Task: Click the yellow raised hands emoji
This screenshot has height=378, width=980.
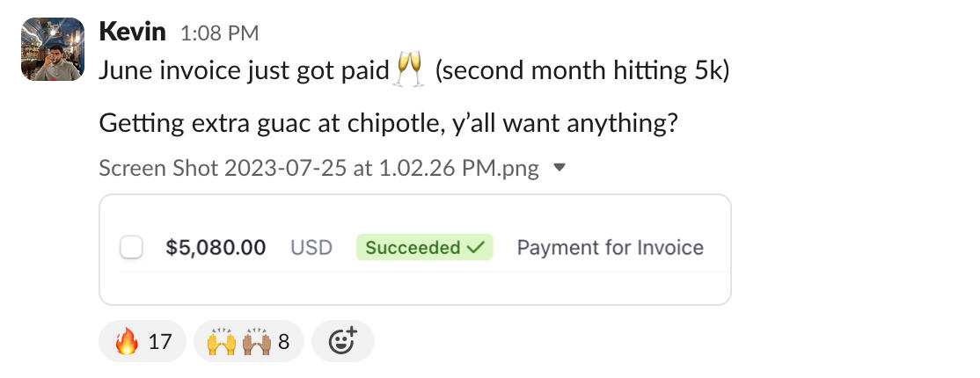Action: (x=223, y=341)
